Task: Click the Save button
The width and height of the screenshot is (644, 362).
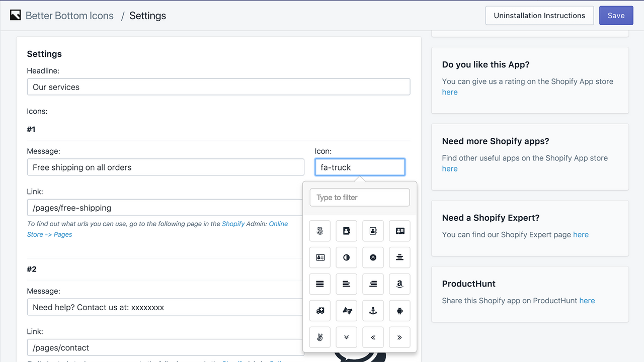Action: click(616, 16)
